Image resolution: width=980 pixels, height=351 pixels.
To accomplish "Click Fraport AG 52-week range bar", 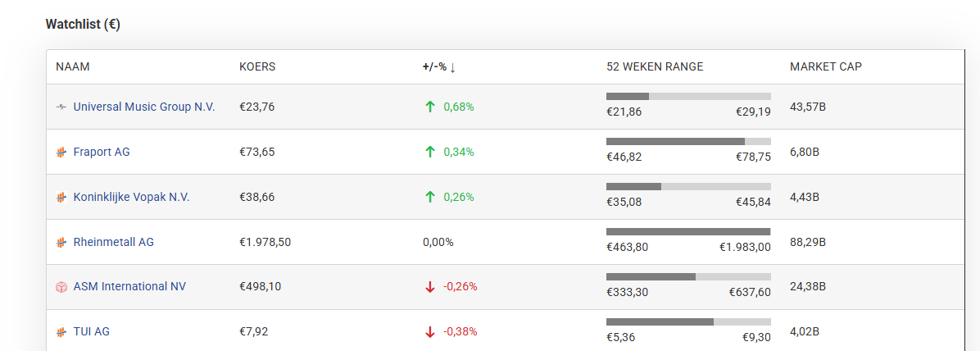I will 688,141.
